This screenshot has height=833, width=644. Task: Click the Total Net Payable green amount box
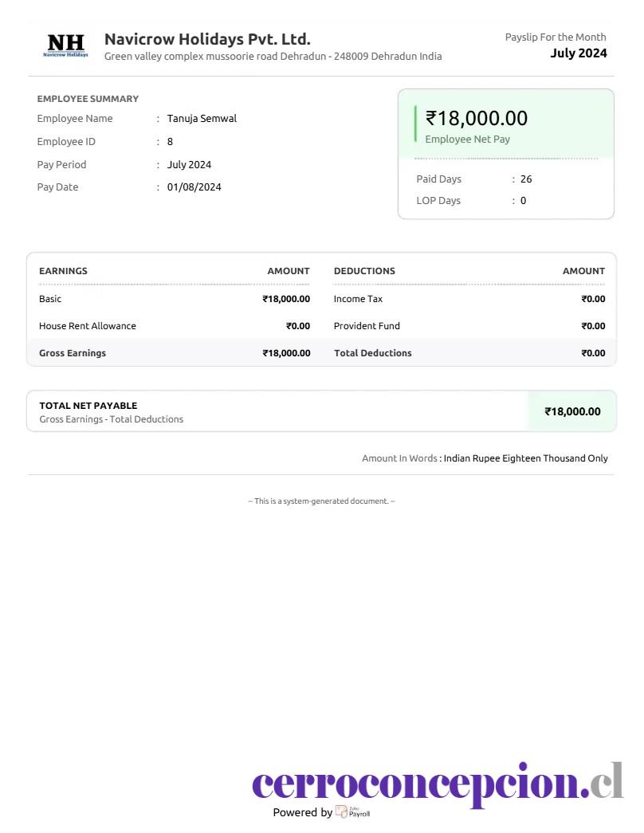(x=572, y=411)
